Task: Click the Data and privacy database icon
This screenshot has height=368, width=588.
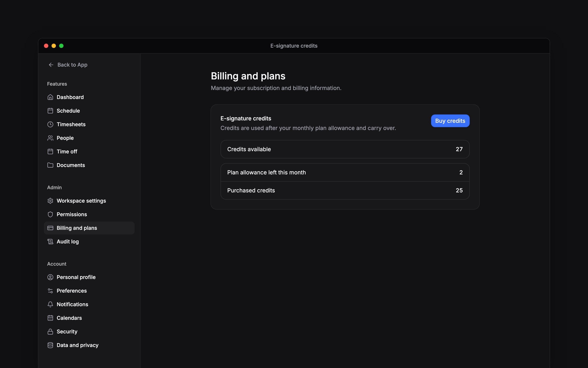Action: [50, 345]
